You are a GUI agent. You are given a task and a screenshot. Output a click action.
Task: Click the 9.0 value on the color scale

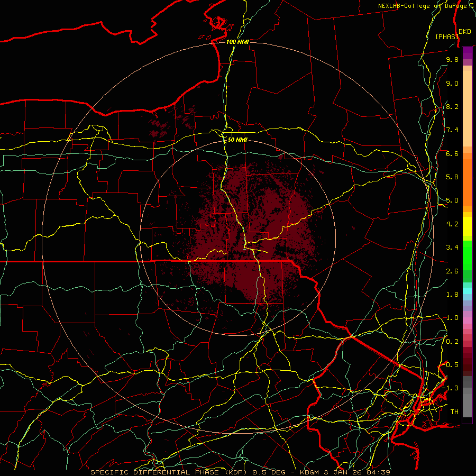[x=452, y=84]
